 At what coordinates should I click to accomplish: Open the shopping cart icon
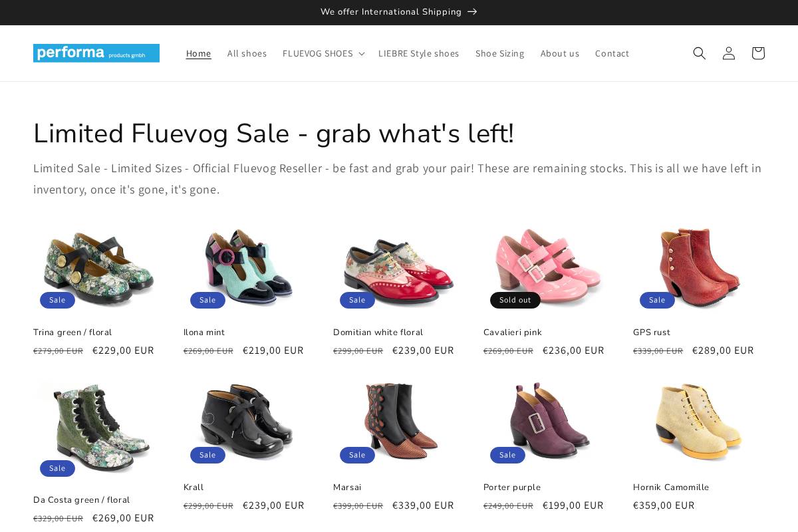tap(757, 53)
